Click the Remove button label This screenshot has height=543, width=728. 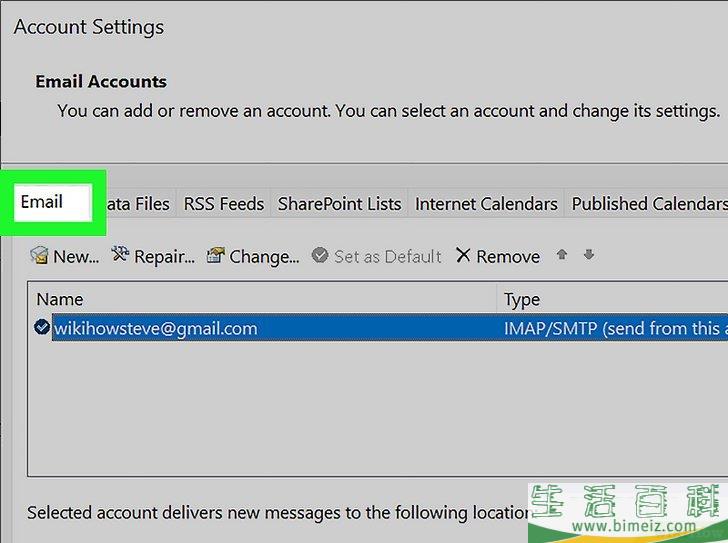point(508,257)
